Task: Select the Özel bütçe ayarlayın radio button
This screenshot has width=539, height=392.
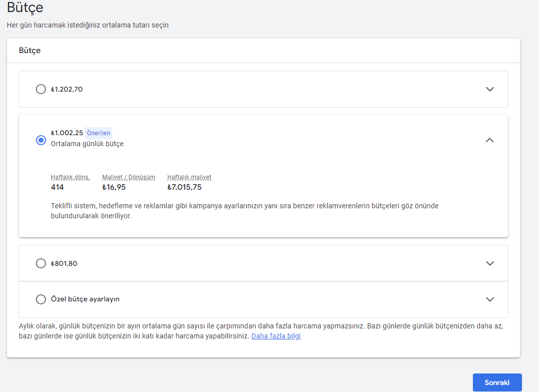Action: pyautogui.click(x=41, y=299)
